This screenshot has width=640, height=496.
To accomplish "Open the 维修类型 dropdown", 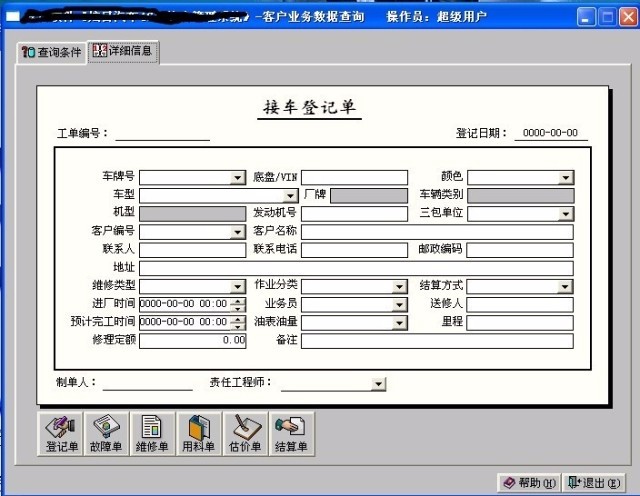I will [237, 286].
